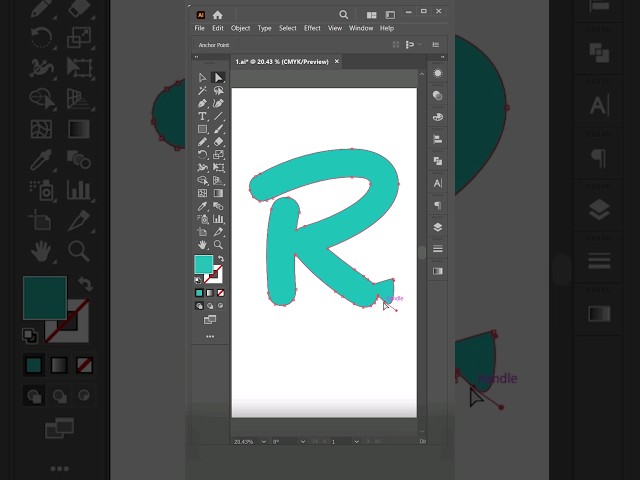Open the Align panel icon
The height and width of the screenshot is (480, 640).
click(438, 139)
